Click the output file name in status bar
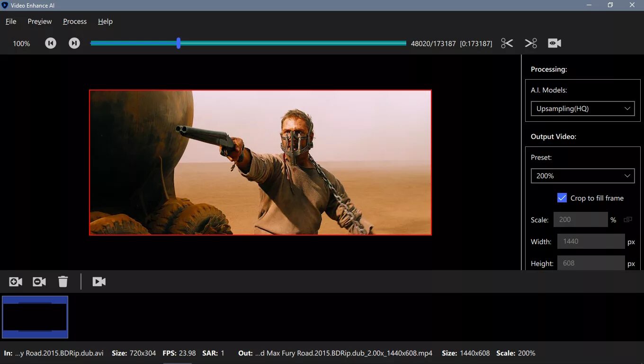This screenshot has height=364, width=644. pyautogui.click(x=344, y=353)
